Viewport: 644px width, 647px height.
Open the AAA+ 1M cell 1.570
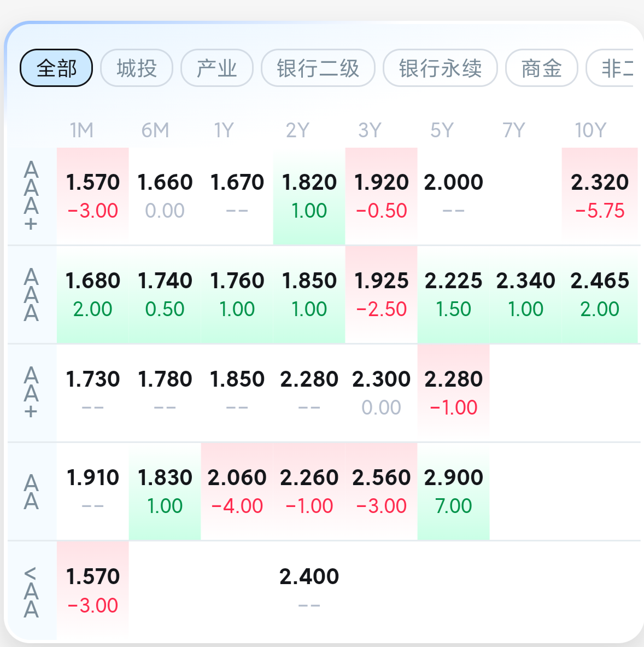92,196
